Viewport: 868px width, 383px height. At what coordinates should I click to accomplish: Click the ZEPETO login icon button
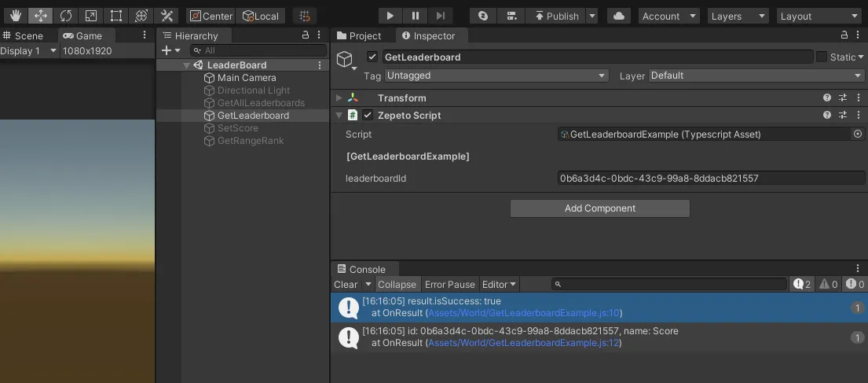pos(483,16)
